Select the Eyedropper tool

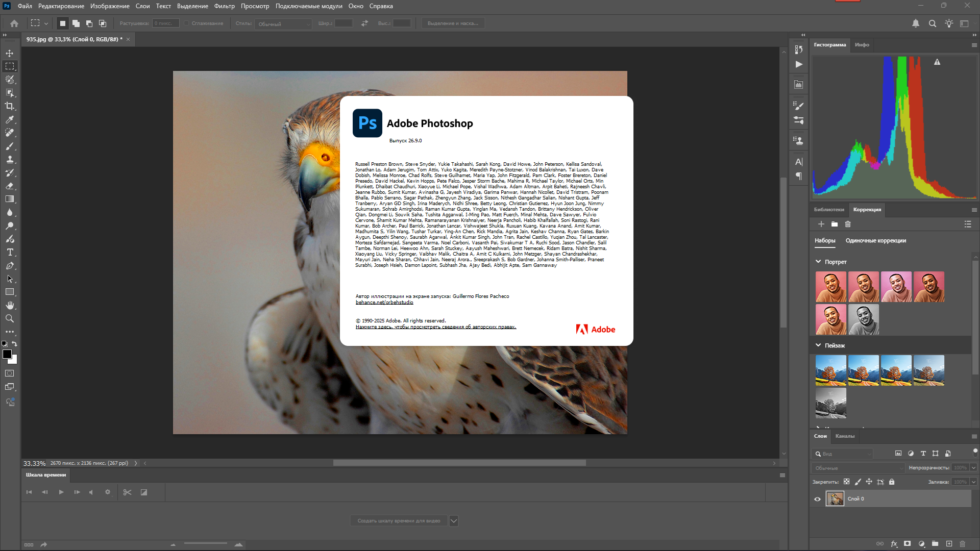point(10,119)
